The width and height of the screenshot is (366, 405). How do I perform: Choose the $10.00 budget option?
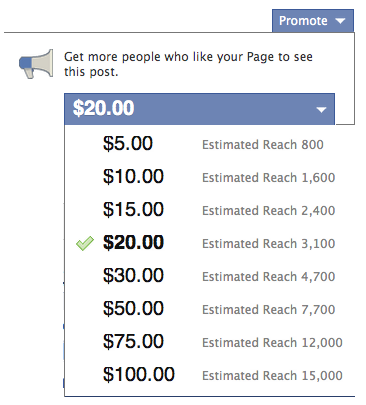coord(210,177)
